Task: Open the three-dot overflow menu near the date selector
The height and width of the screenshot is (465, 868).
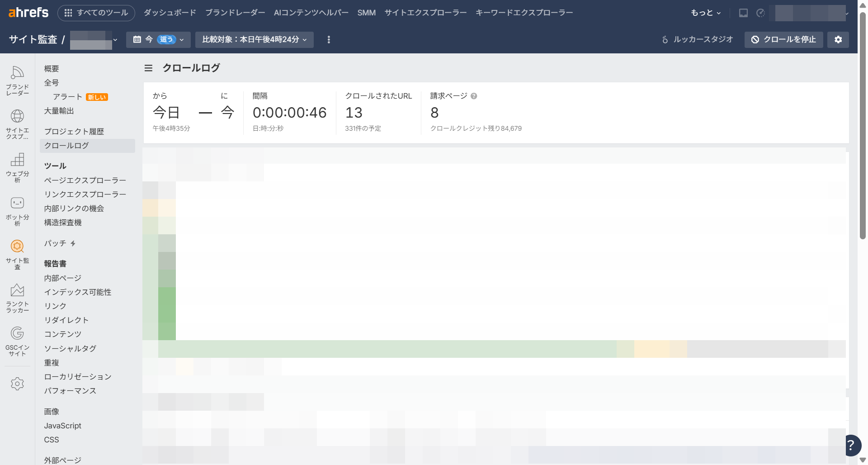Action: pyautogui.click(x=329, y=40)
